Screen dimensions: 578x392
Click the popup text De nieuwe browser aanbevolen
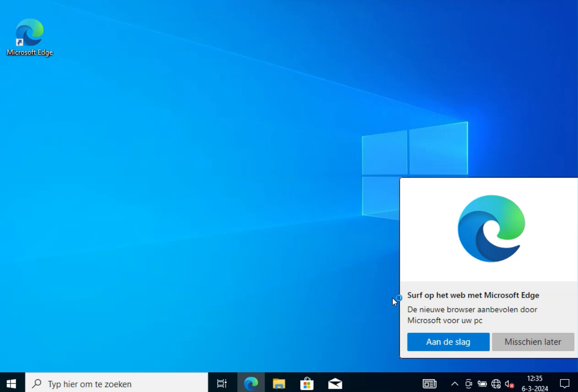[472, 315]
